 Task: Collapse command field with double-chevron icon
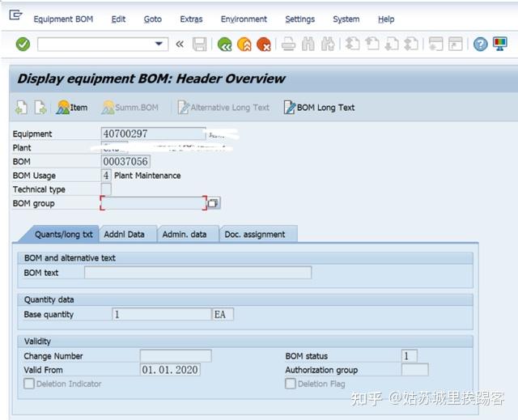tap(180, 44)
